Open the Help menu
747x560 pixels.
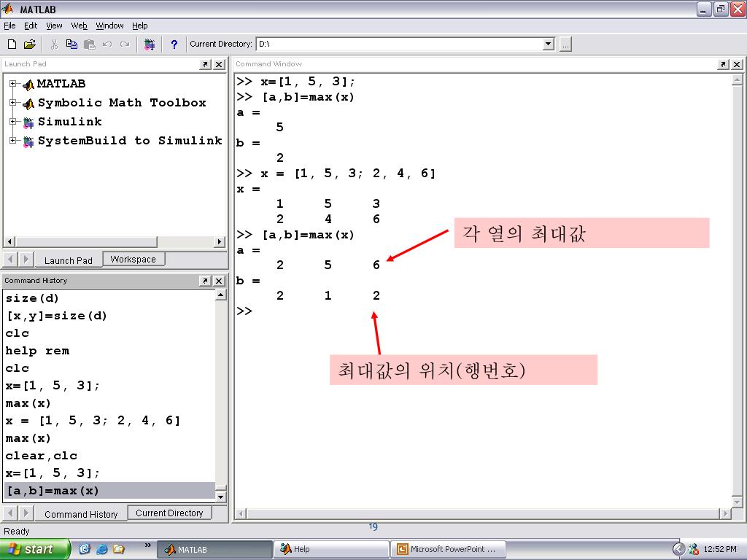(139, 26)
